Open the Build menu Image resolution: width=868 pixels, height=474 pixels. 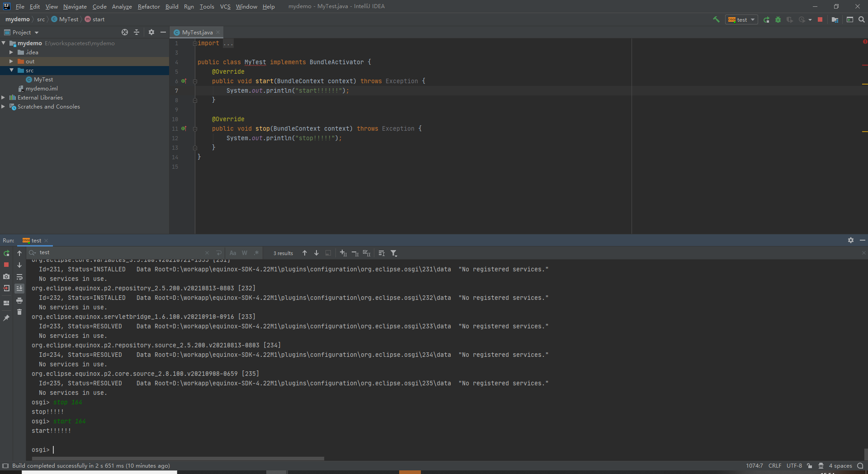[172, 6]
